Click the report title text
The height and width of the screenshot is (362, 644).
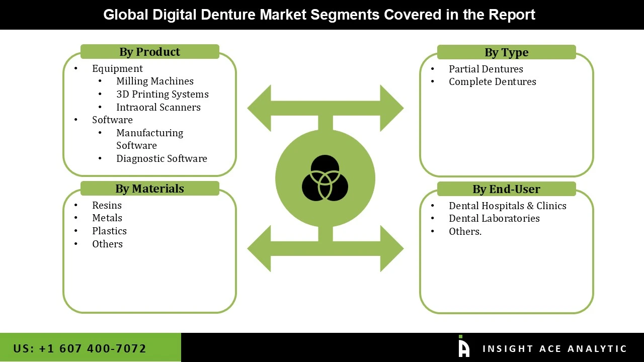[319, 15]
